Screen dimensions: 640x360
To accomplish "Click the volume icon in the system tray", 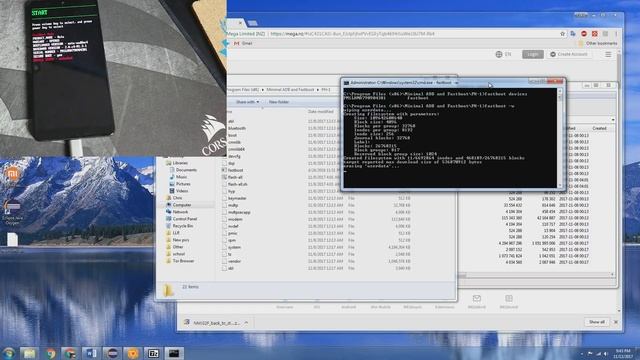I will coord(606,353).
